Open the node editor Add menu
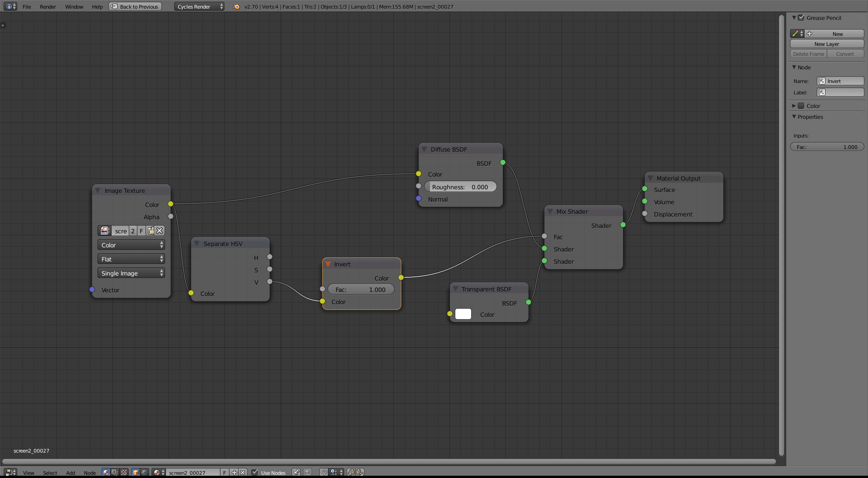This screenshot has height=478, width=868. coord(70,473)
